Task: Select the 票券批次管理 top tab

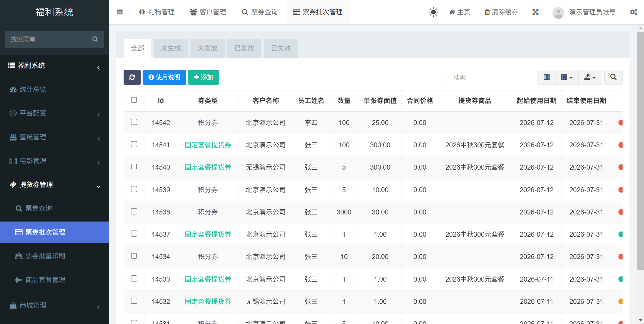Action: click(318, 12)
